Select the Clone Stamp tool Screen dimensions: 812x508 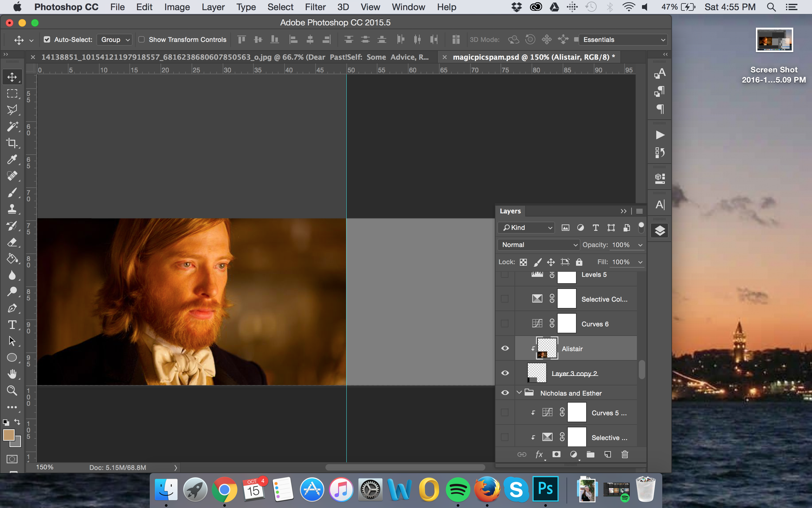coord(12,209)
